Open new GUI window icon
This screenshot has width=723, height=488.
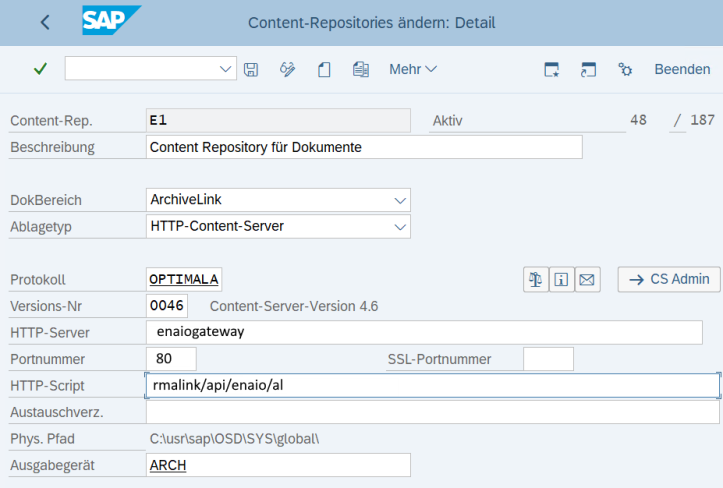pos(551,69)
